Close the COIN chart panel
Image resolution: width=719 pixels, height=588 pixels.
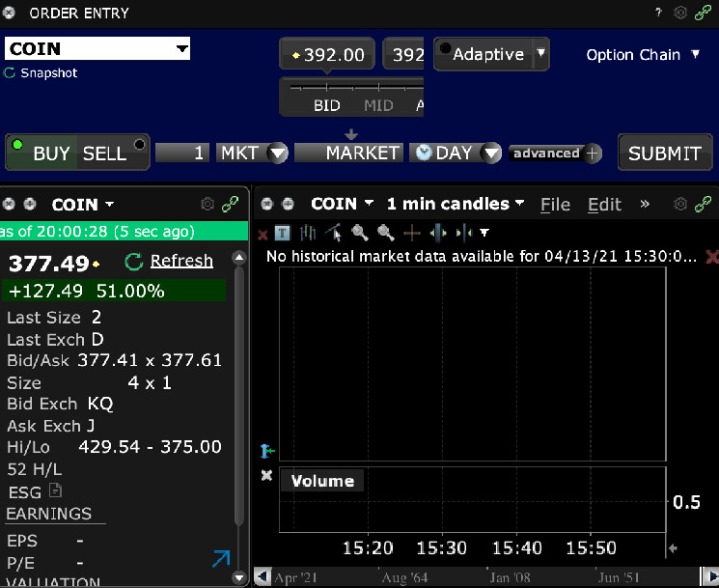pyautogui.click(x=267, y=204)
